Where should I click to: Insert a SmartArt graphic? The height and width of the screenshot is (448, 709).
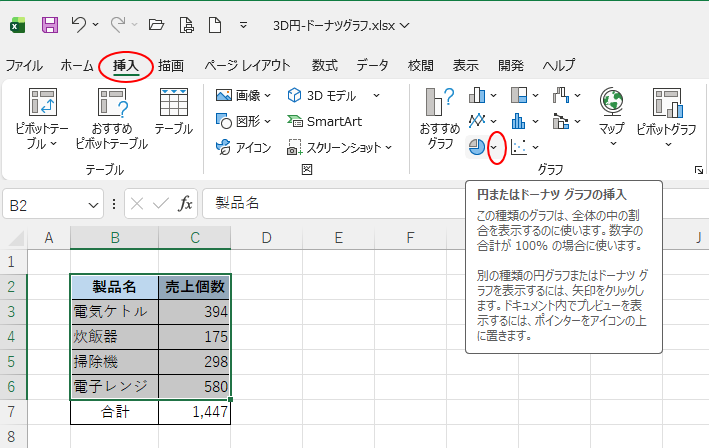[325, 121]
